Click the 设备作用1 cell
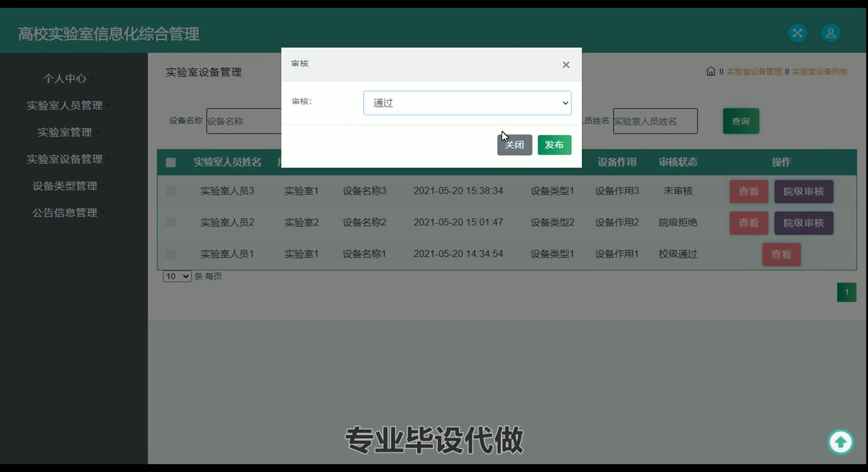Screen dimensions: 868x472 click(617, 254)
